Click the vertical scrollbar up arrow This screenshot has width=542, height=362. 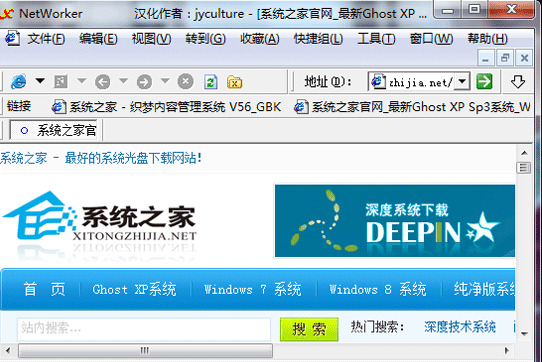point(524,152)
